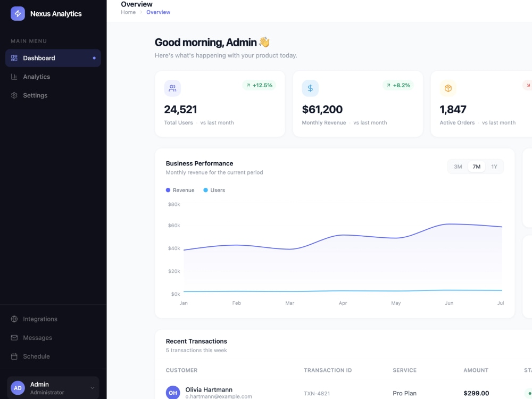The height and width of the screenshot is (399, 532).
Task: Click o.hartmann@example.com email
Action: (x=219, y=396)
